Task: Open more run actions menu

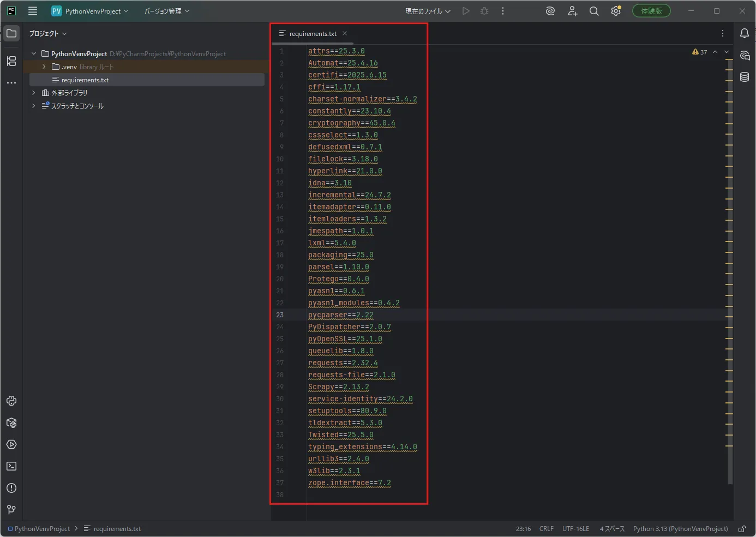Action: 503,11
